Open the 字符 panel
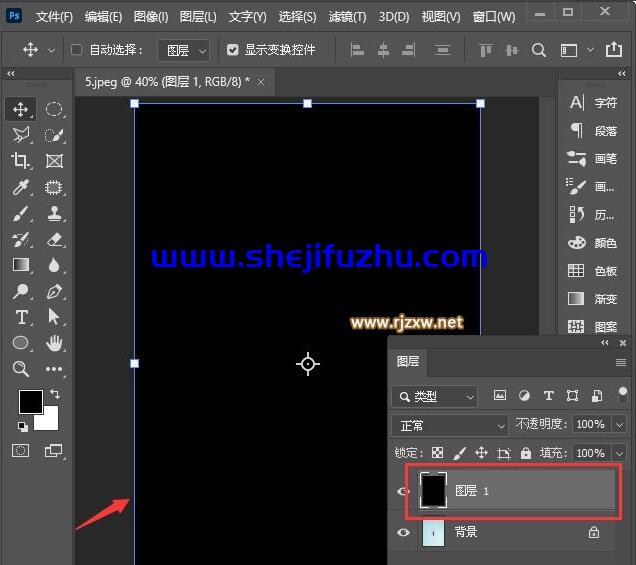This screenshot has height=565, width=636. click(x=593, y=103)
